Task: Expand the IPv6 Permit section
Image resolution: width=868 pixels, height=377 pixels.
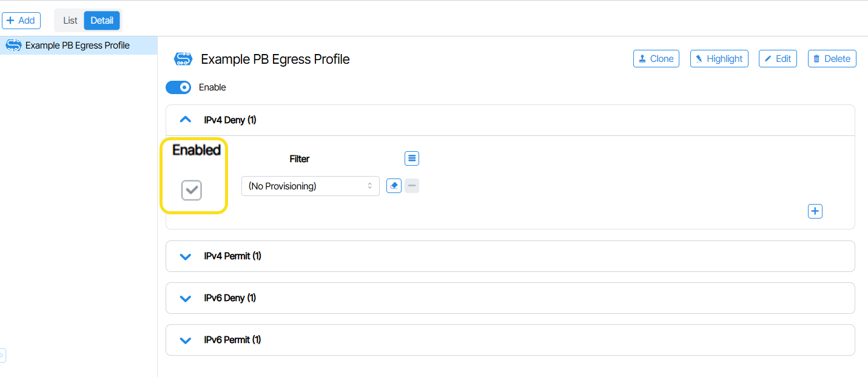Action: 186,340
